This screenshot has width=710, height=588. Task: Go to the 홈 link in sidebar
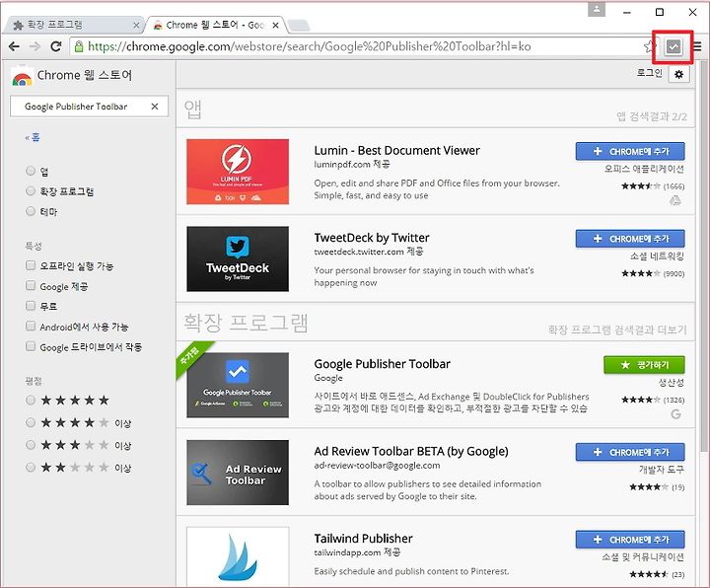pyautogui.click(x=33, y=137)
